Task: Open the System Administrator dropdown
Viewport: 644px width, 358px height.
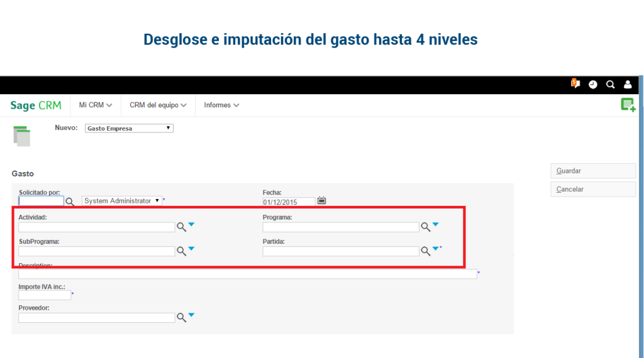Action: tap(121, 201)
